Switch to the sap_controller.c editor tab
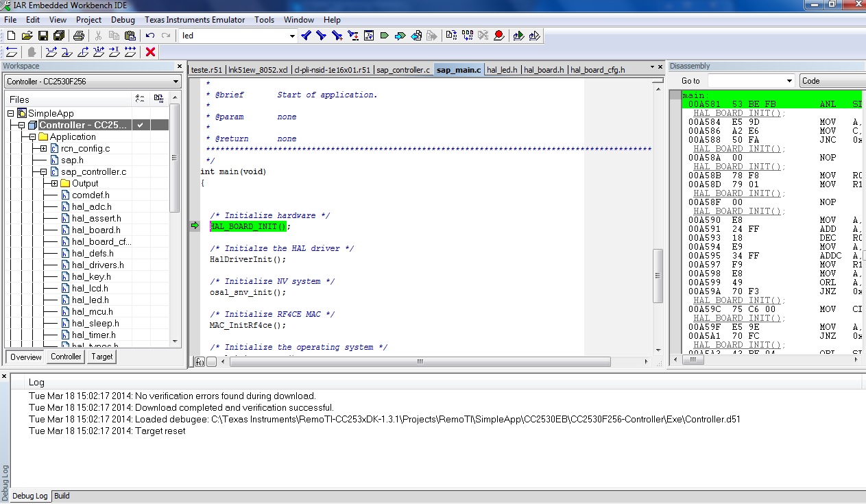866x504 pixels. point(403,70)
